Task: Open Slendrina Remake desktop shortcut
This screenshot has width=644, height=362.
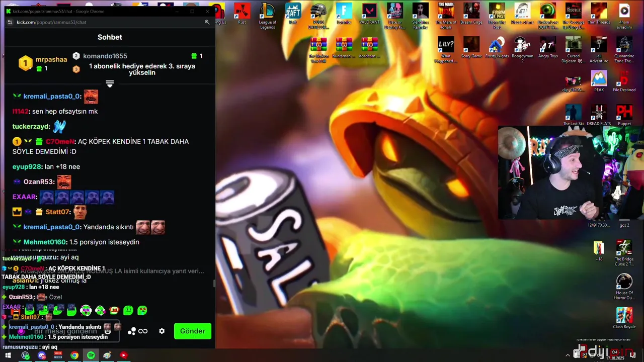Action: tap(421, 16)
